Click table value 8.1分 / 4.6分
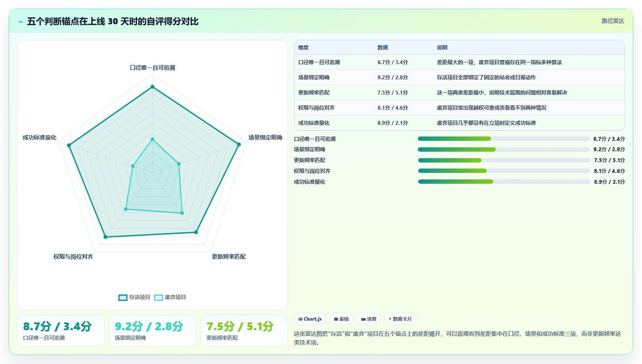The width and height of the screenshot is (642, 364). pos(393,108)
